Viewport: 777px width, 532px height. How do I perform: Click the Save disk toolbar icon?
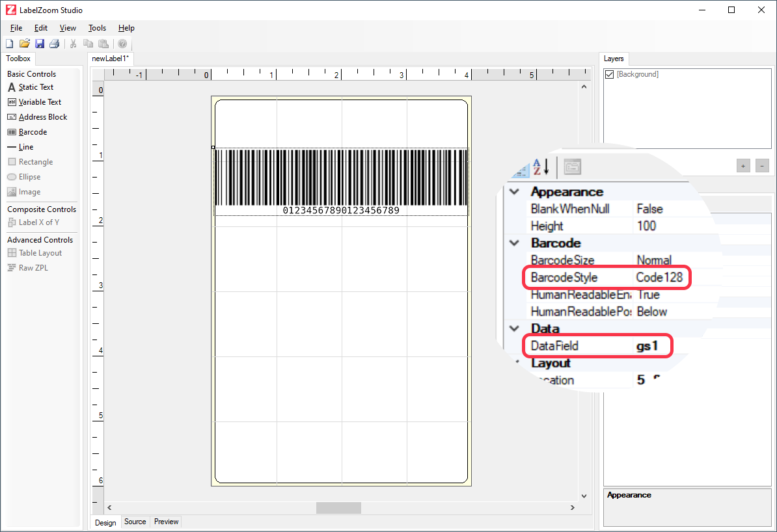pos(40,44)
